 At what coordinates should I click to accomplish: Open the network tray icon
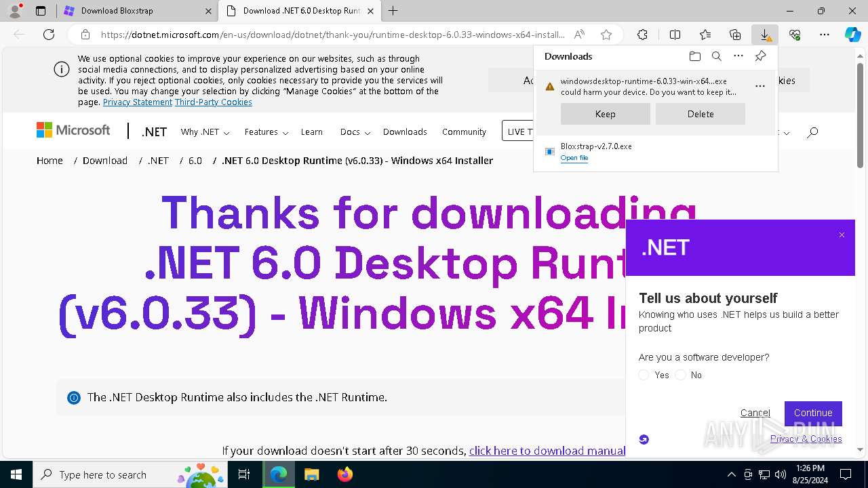click(x=764, y=474)
